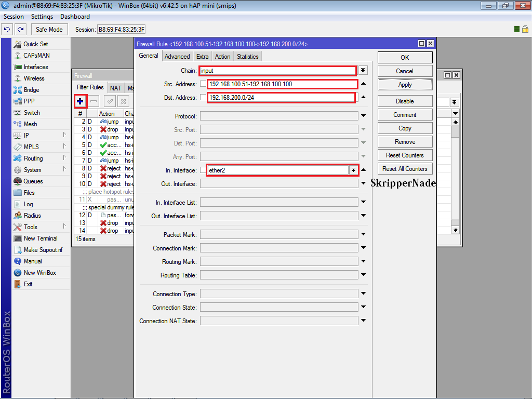Switch to NAT tab in Firewall window
This screenshot has width=532, height=399.
click(116, 88)
